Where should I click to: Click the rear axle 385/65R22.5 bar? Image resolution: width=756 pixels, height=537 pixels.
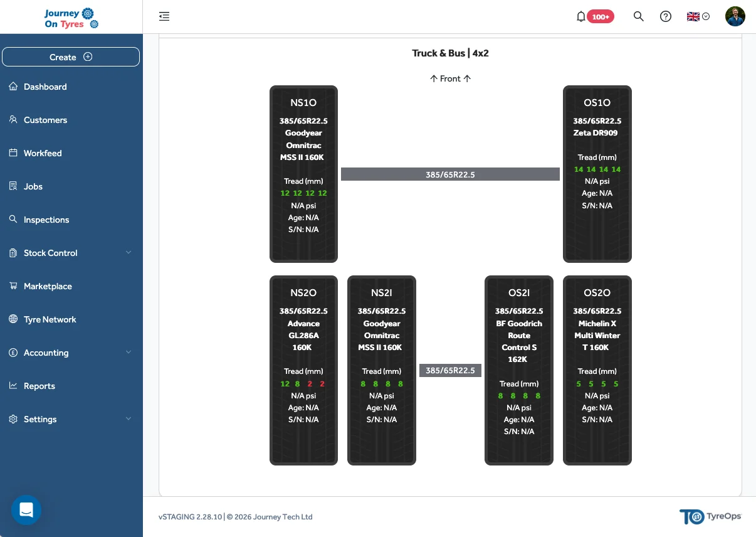[x=450, y=370]
